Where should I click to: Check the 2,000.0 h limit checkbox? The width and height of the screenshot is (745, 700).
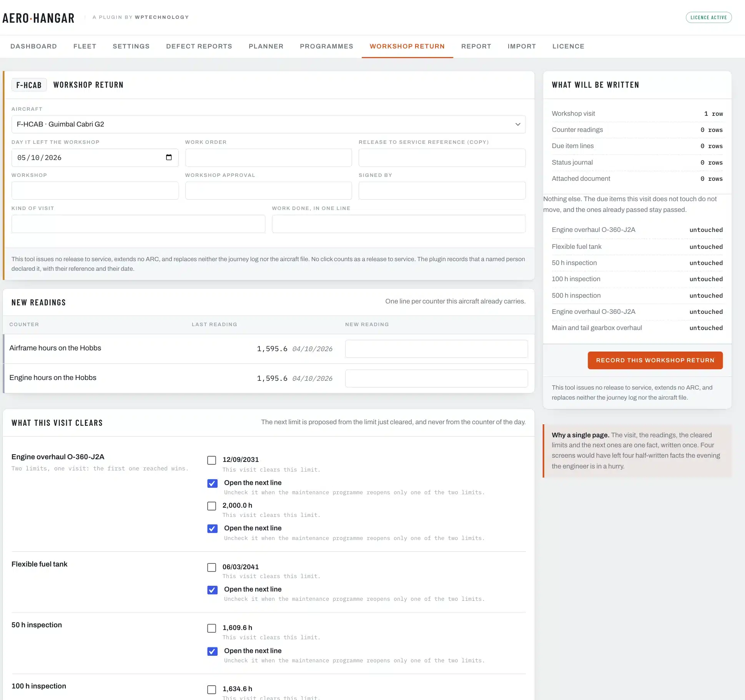[211, 506]
